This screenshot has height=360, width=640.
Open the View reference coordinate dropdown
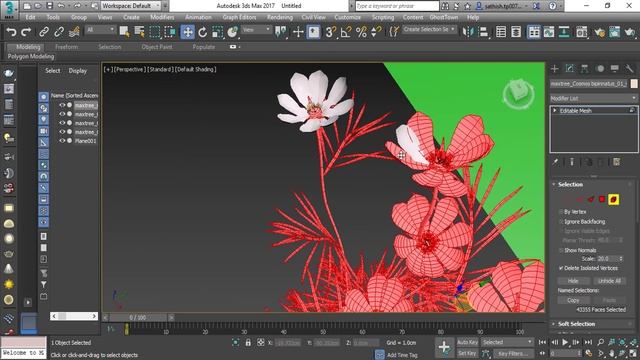(256, 30)
